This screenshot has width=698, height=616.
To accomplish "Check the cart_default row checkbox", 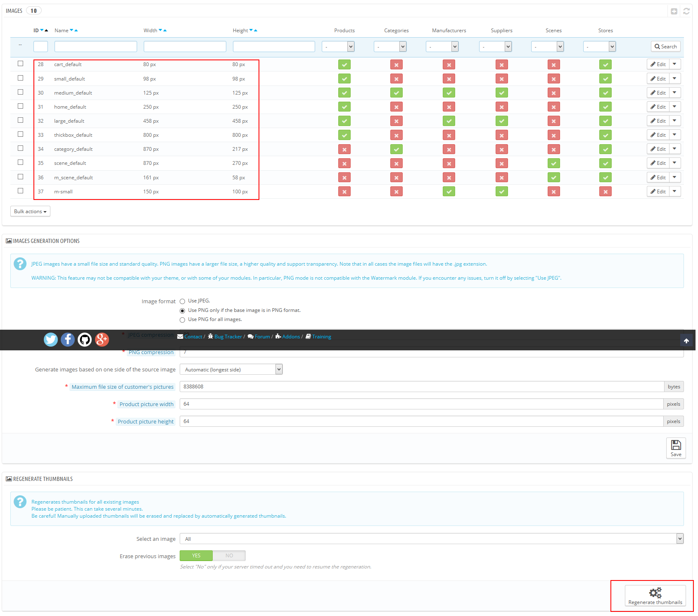I will (x=20, y=64).
